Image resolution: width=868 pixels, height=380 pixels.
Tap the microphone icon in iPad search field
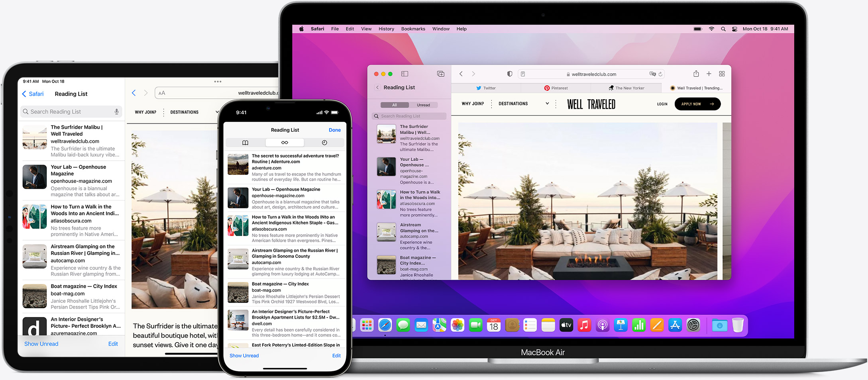click(x=116, y=112)
